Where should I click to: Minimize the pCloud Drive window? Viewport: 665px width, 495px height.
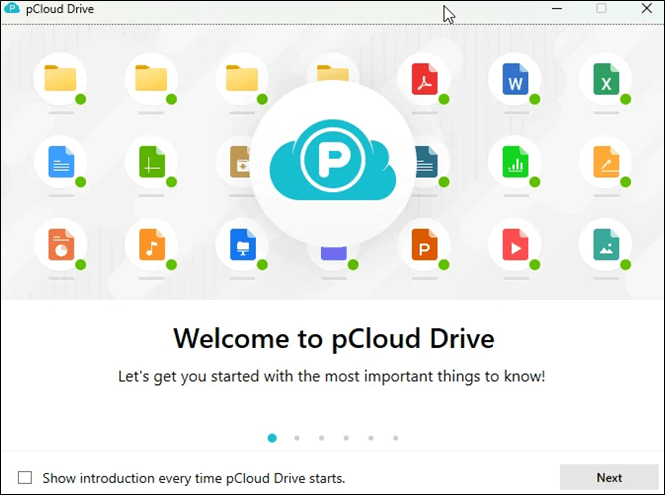[557, 8]
